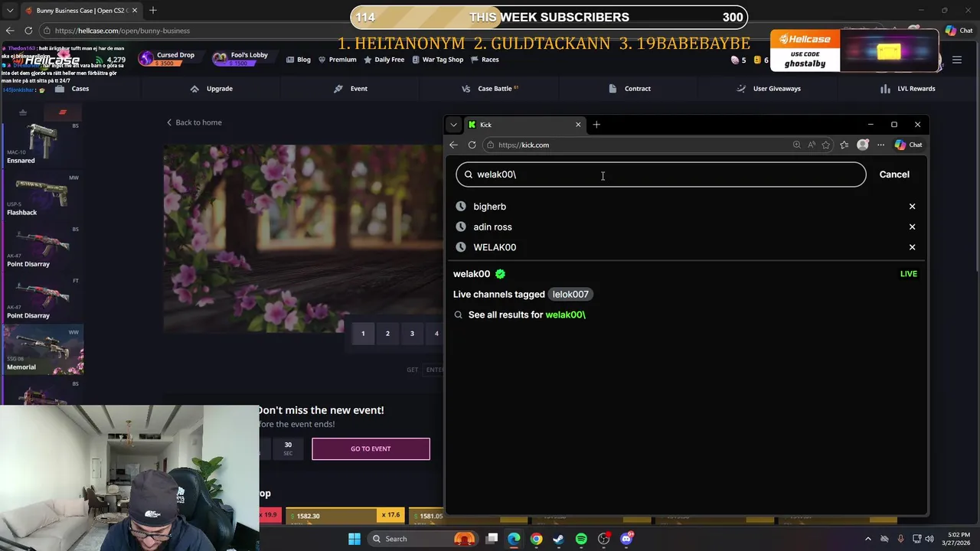Screen dimensions: 980x551
Task: Open Races on Hellcase
Action: pyautogui.click(x=485, y=60)
